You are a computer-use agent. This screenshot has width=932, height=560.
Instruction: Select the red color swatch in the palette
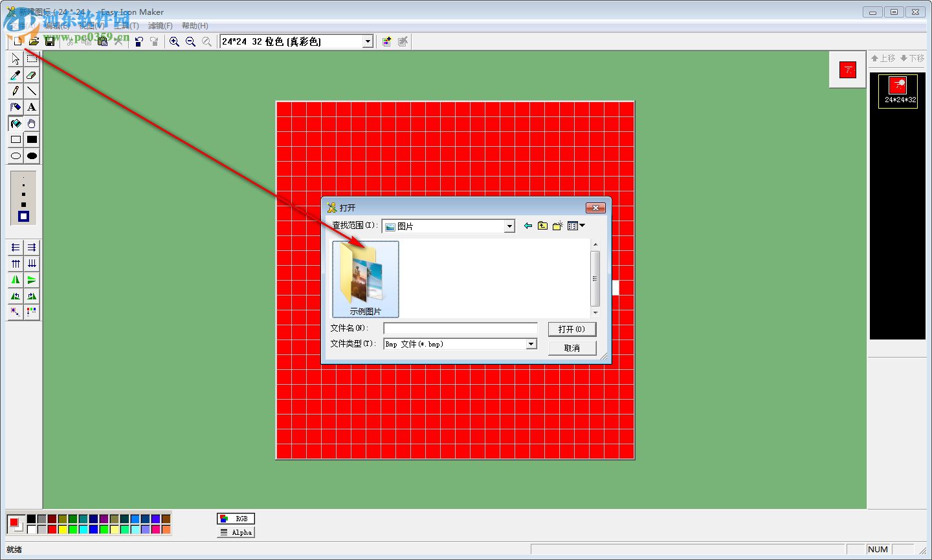pos(52,529)
